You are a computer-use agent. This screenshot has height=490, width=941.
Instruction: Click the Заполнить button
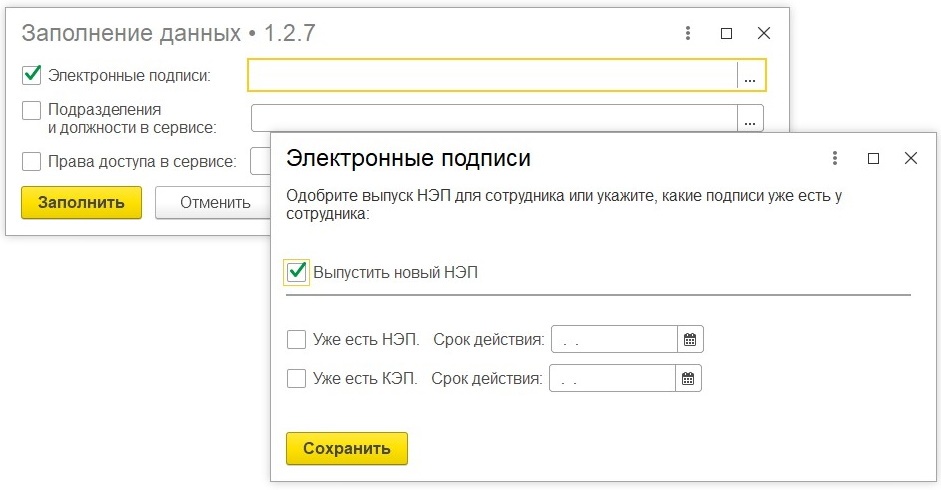pos(82,202)
